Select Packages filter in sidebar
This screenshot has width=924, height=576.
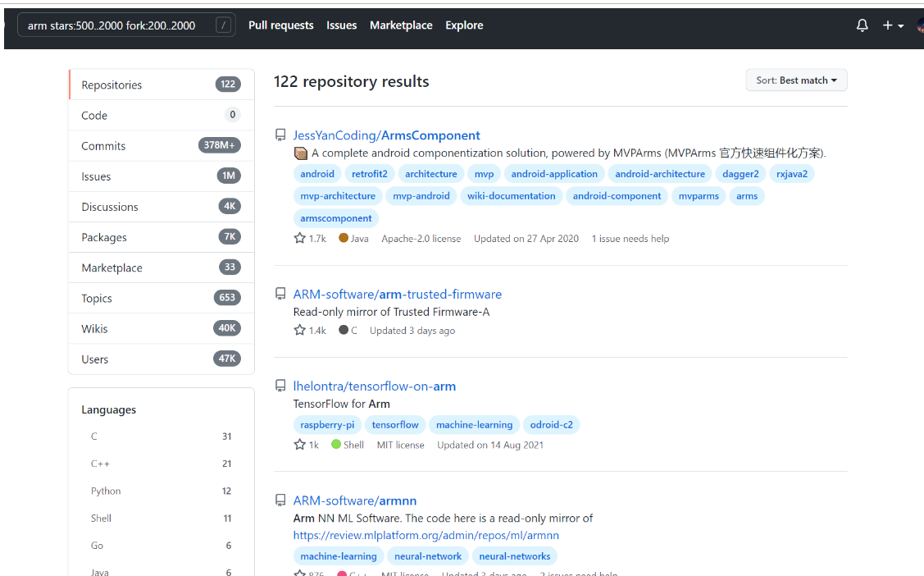(x=162, y=237)
